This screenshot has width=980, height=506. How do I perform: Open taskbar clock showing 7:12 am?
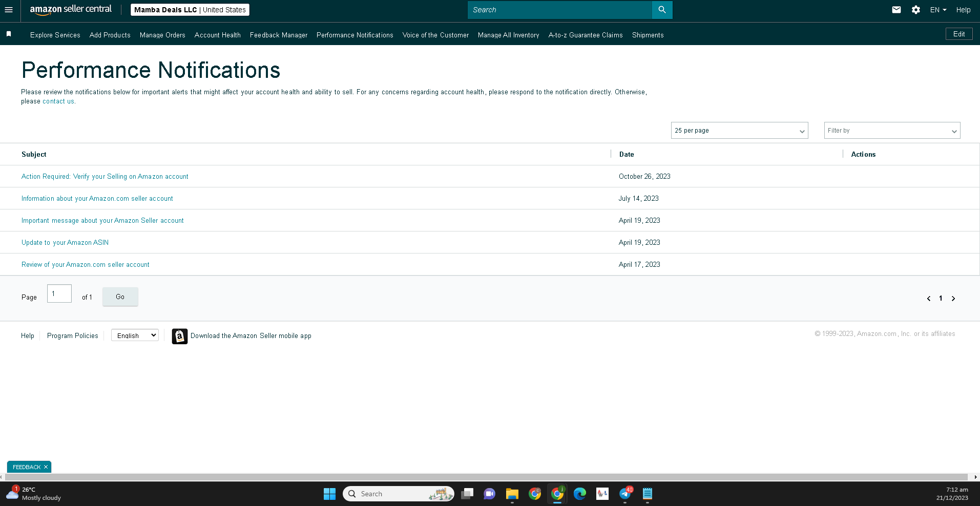952,494
